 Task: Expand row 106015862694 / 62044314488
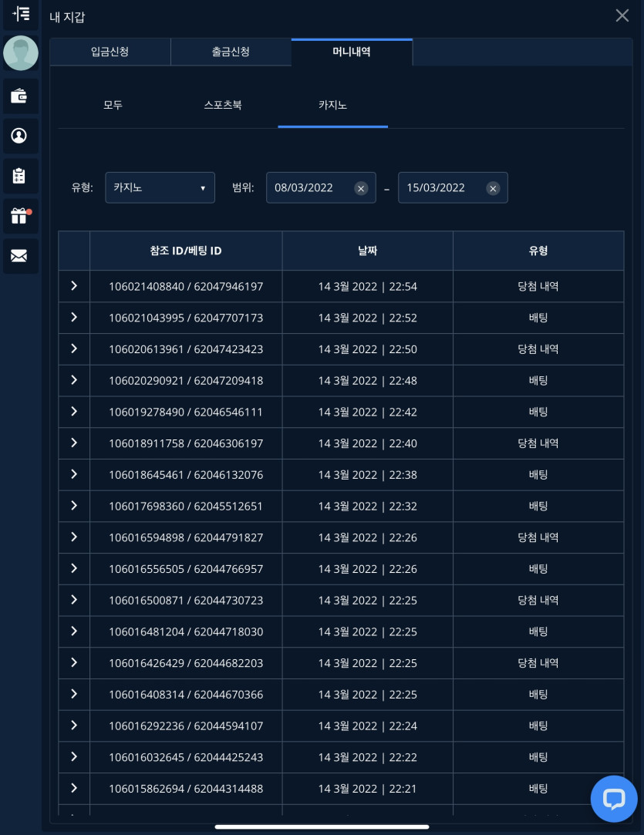(74, 789)
